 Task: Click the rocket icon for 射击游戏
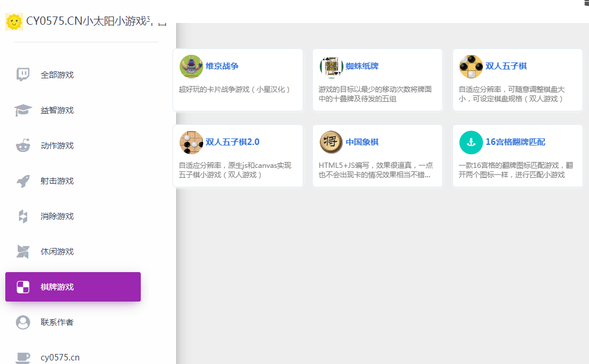point(23,181)
